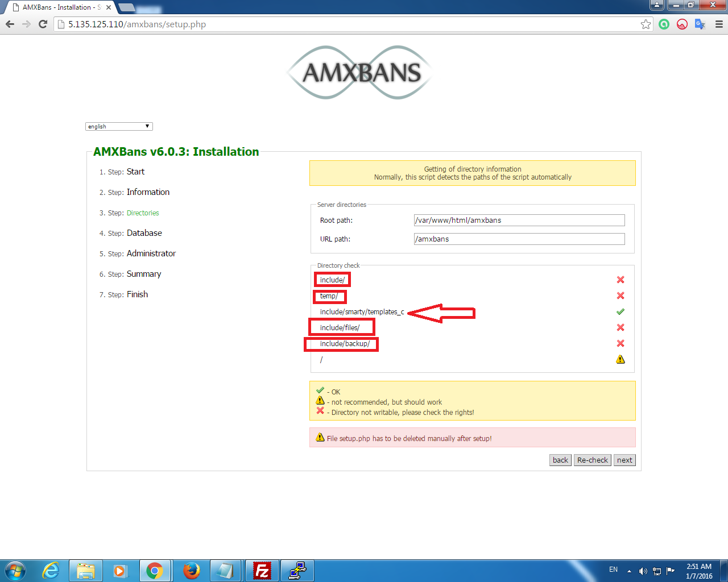Open the Chrome hamburger menu

coord(719,24)
